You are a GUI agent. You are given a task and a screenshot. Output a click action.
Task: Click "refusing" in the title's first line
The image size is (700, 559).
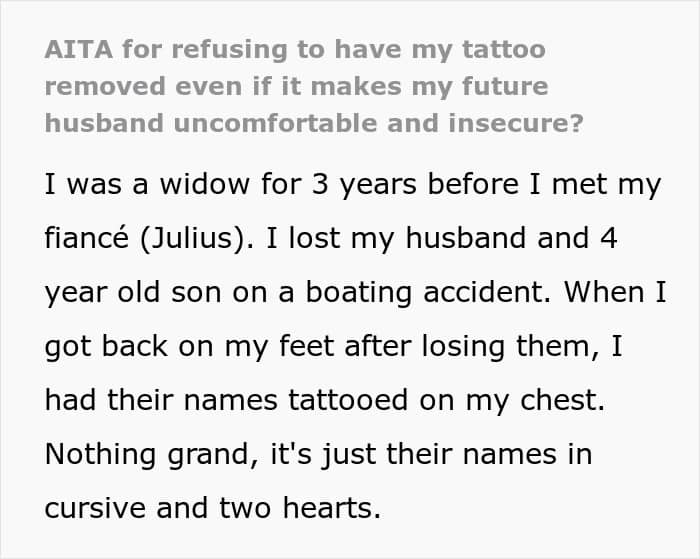[230, 50]
